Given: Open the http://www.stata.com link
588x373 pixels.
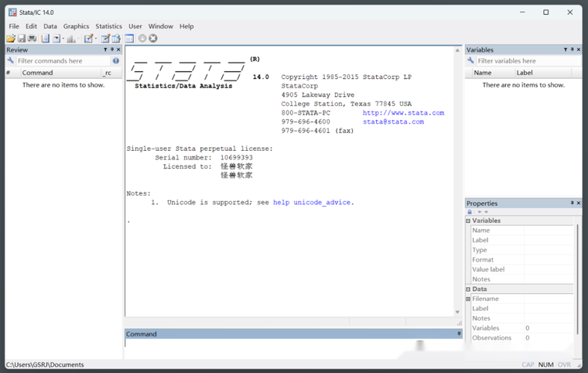Looking at the screenshot, I should tap(403, 113).
